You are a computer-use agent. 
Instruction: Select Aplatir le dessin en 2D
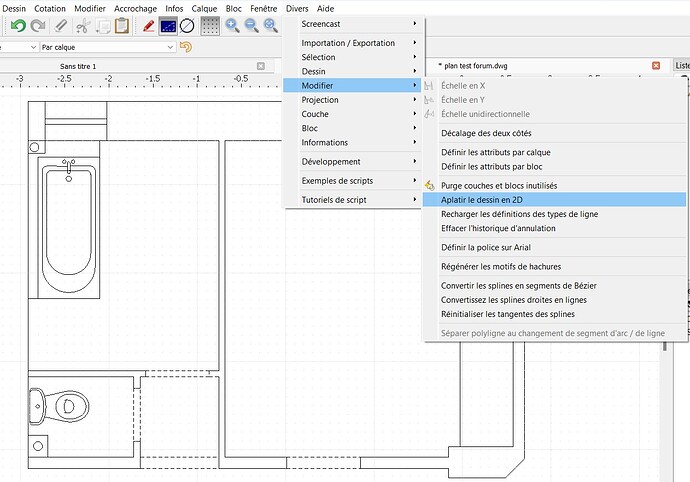pyautogui.click(x=554, y=200)
